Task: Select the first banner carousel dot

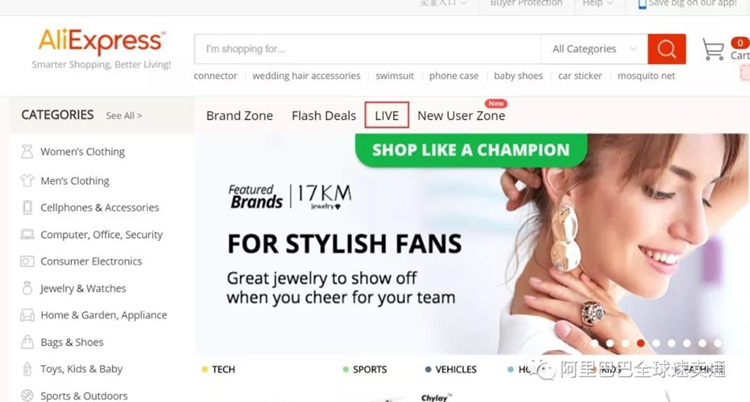Action: (x=595, y=343)
